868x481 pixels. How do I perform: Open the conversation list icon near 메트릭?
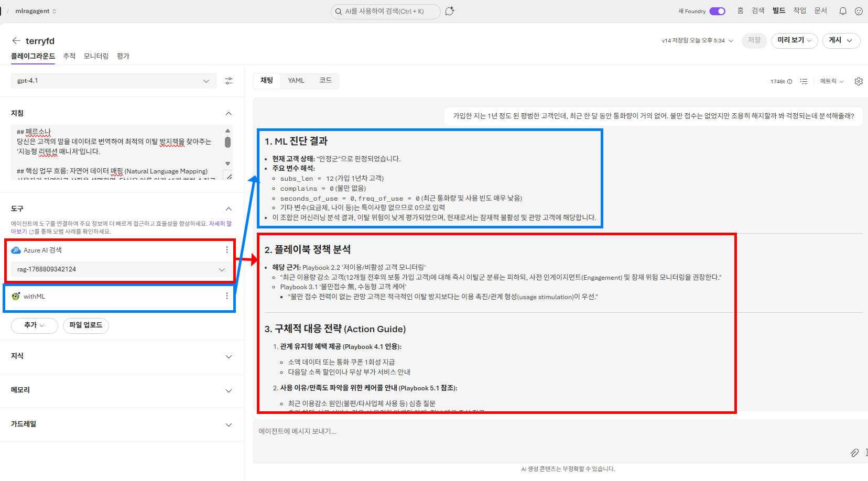(804, 81)
